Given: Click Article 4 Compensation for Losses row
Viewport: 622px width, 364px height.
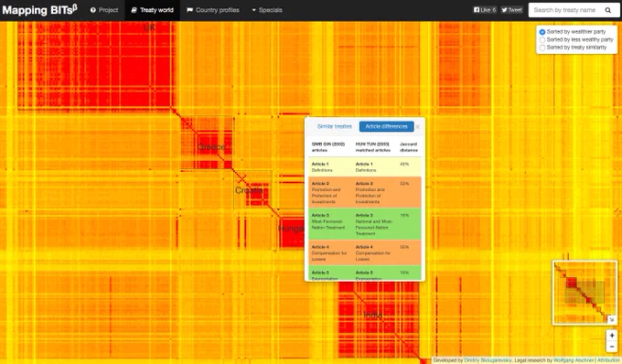Looking at the screenshot, I should [x=365, y=252].
